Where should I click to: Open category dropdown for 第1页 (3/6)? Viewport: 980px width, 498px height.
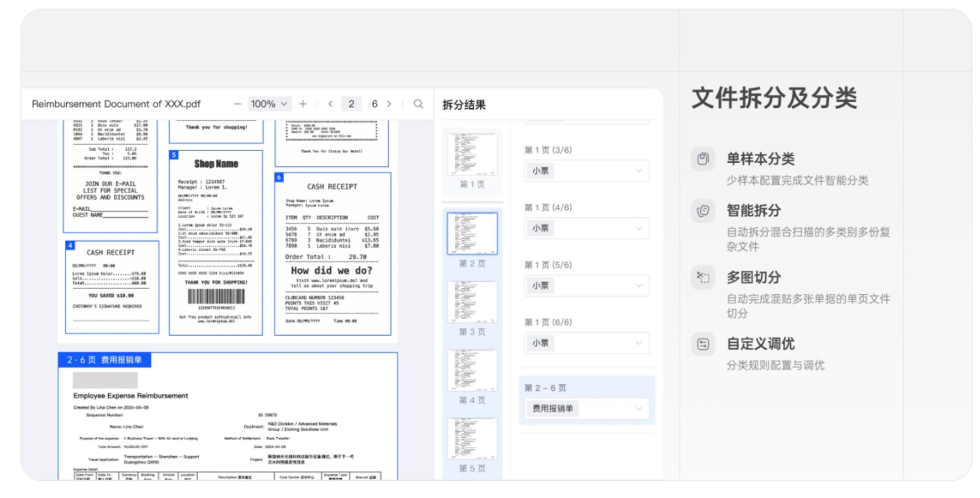[x=587, y=171]
